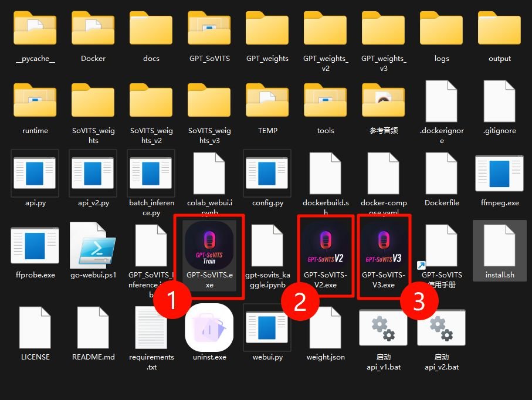Select the weight.json file

(326, 327)
